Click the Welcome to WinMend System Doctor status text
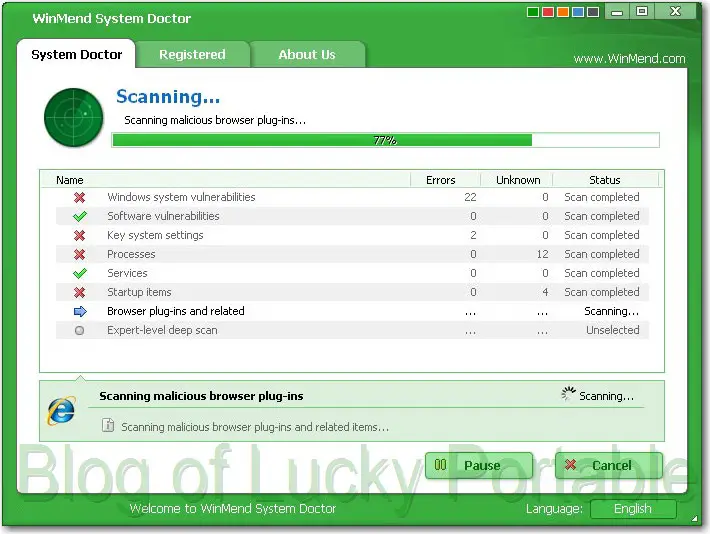This screenshot has height=534, width=710. [233, 508]
